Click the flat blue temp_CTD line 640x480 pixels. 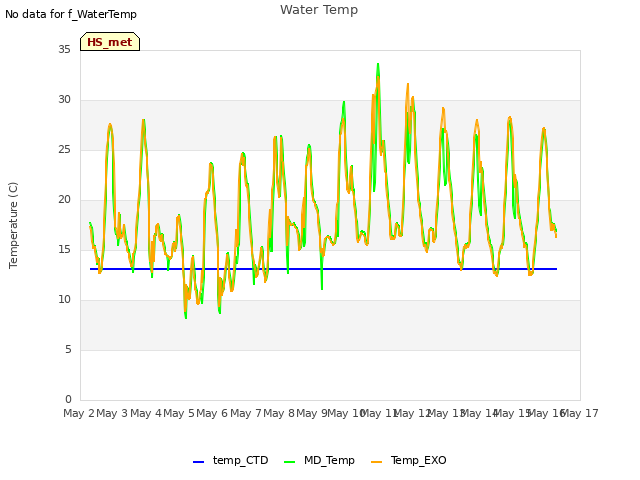tap(323, 269)
